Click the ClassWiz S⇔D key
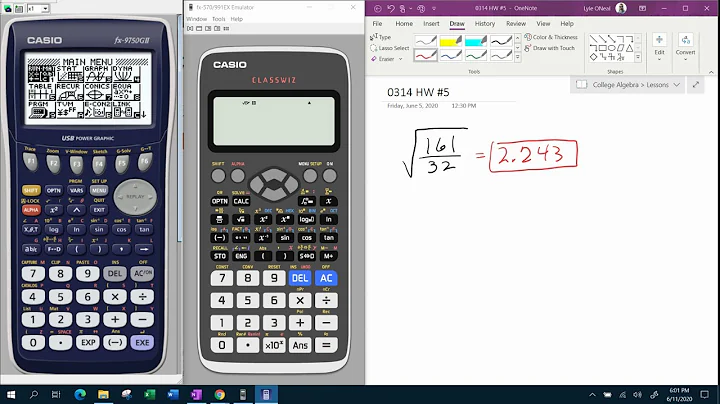This screenshot has height=404, width=720. pyautogui.click(x=306, y=256)
